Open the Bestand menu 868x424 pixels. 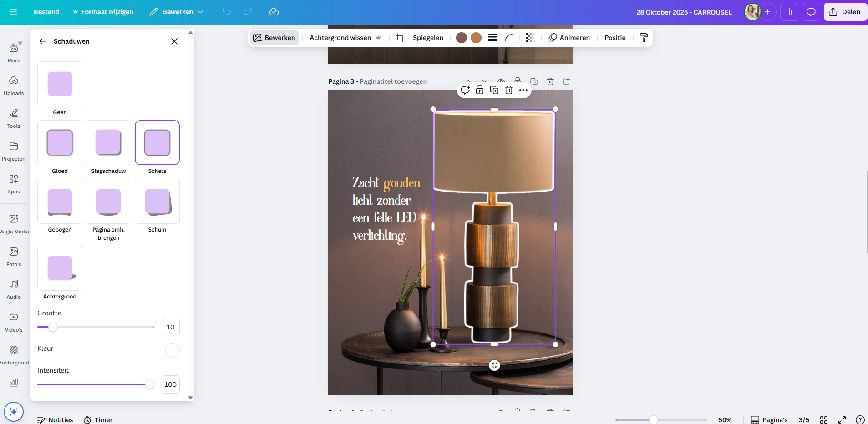(46, 12)
